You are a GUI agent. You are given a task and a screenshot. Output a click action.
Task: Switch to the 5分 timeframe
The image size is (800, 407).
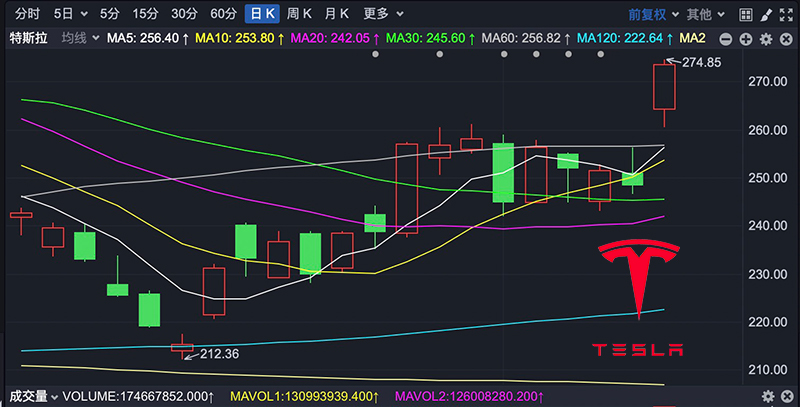[x=109, y=14]
